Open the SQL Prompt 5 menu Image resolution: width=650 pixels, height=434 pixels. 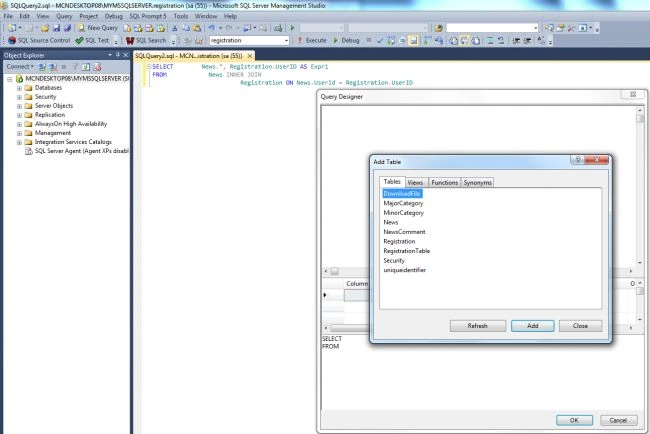coord(148,16)
